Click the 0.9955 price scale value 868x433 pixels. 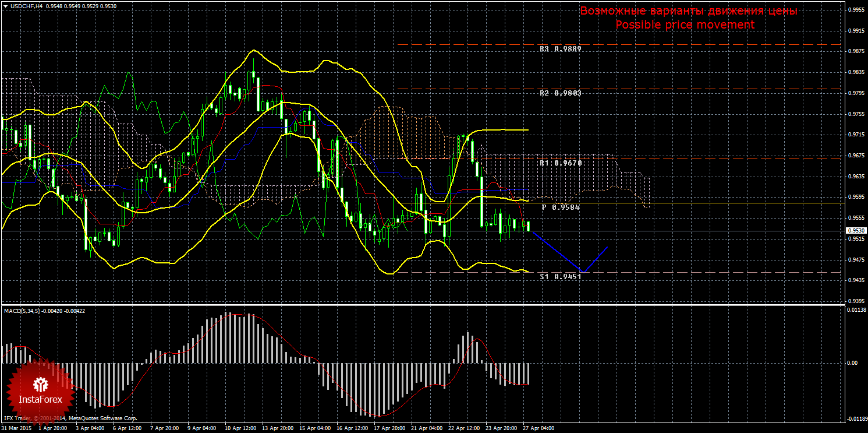click(855, 10)
